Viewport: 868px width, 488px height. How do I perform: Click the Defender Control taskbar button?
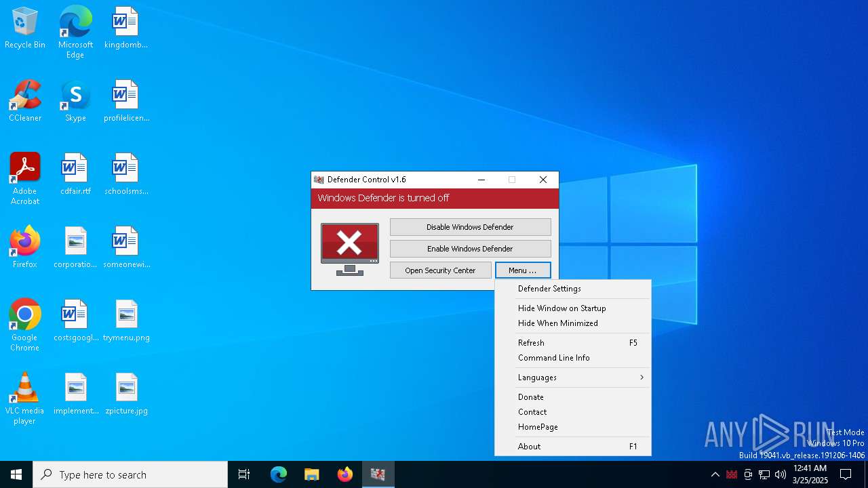tap(378, 474)
